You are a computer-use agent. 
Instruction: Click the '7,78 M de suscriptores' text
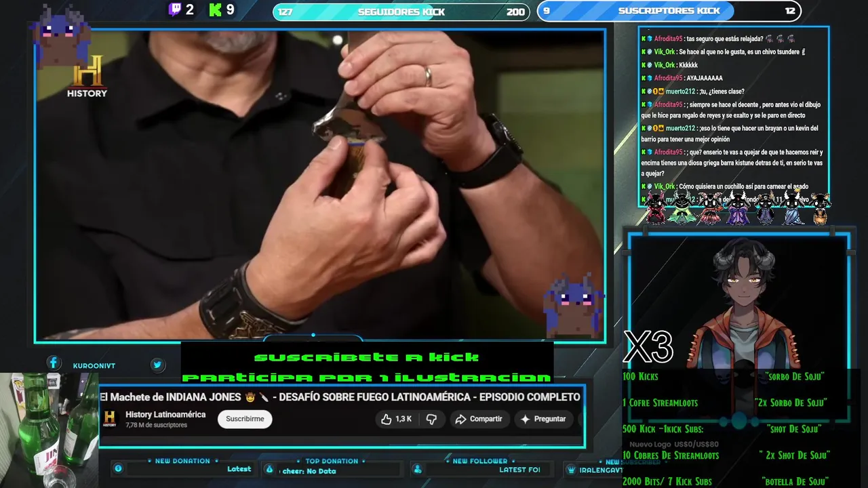pyautogui.click(x=156, y=425)
